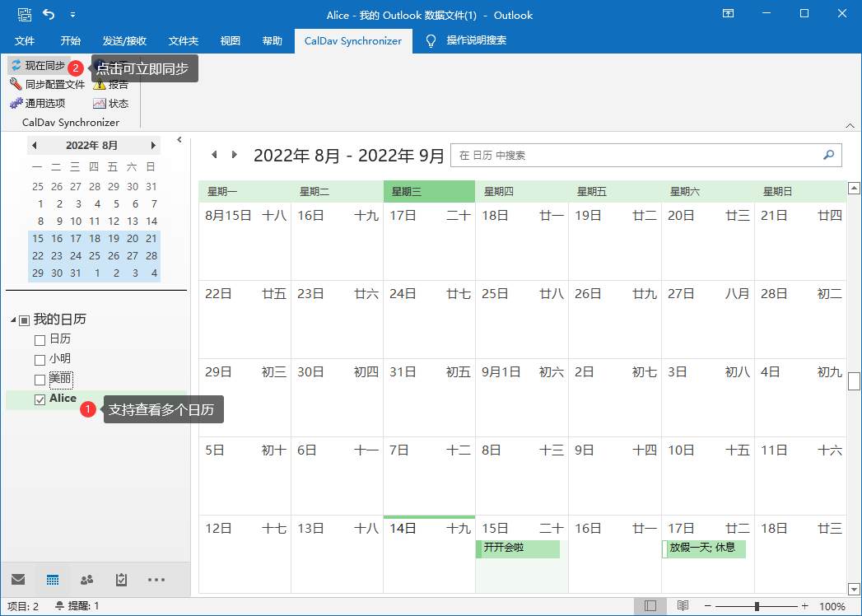Open more navigation options ellipsis

pos(156,579)
